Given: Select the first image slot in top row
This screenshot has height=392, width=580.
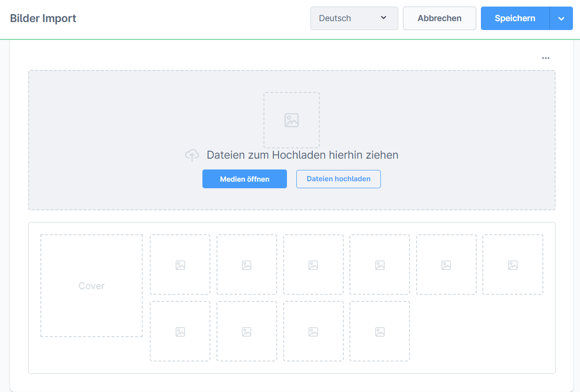Looking at the screenshot, I should click(180, 264).
